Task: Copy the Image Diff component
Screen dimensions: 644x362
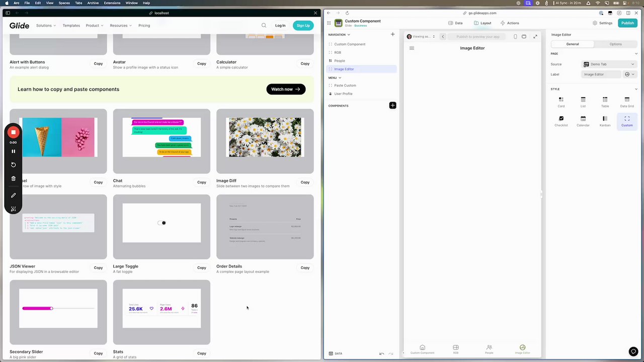Action: (305, 183)
